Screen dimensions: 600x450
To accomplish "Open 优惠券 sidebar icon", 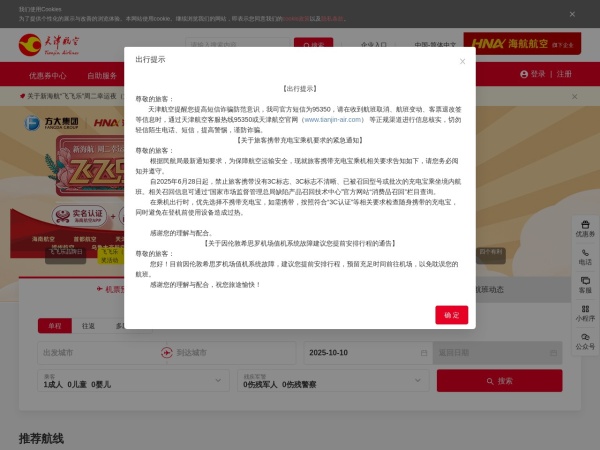I will click(585, 229).
